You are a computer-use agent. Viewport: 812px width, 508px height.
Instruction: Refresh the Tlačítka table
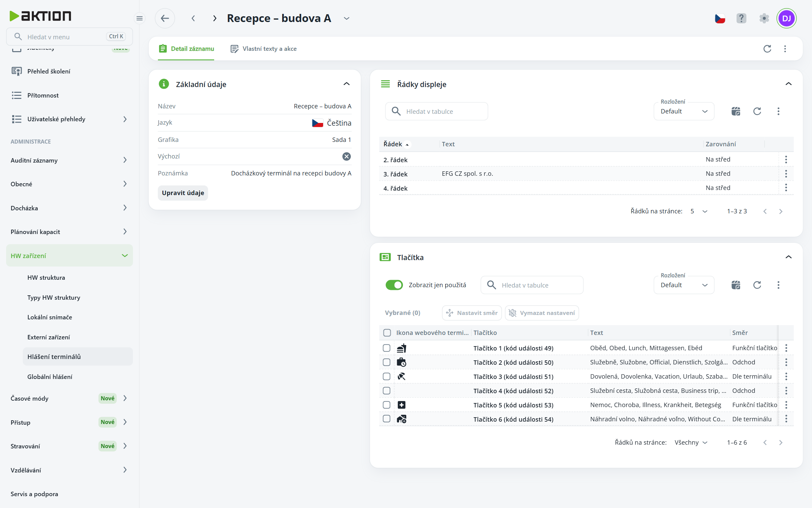click(x=757, y=285)
